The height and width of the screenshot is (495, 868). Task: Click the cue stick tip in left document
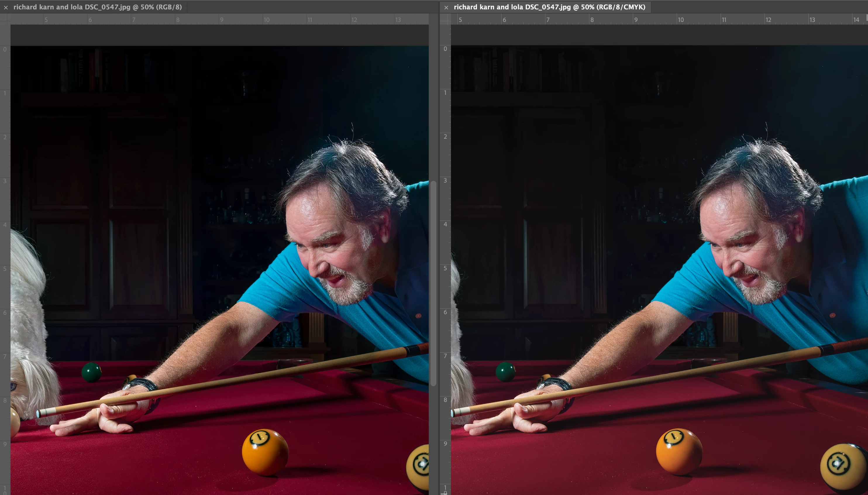(x=38, y=414)
